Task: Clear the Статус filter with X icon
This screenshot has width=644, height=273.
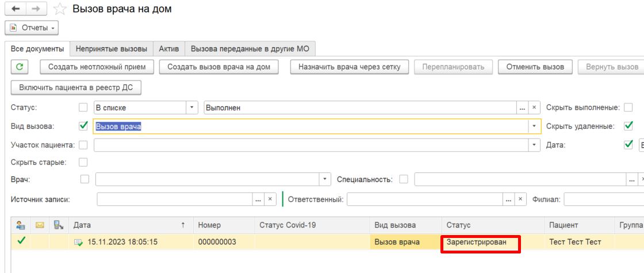Action: coord(534,107)
